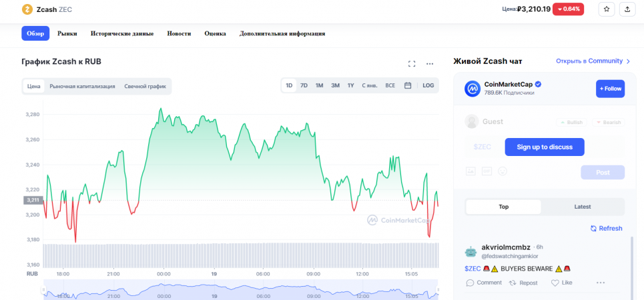
Task: Toggle LOG scale on chart
Action: click(428, 85)
